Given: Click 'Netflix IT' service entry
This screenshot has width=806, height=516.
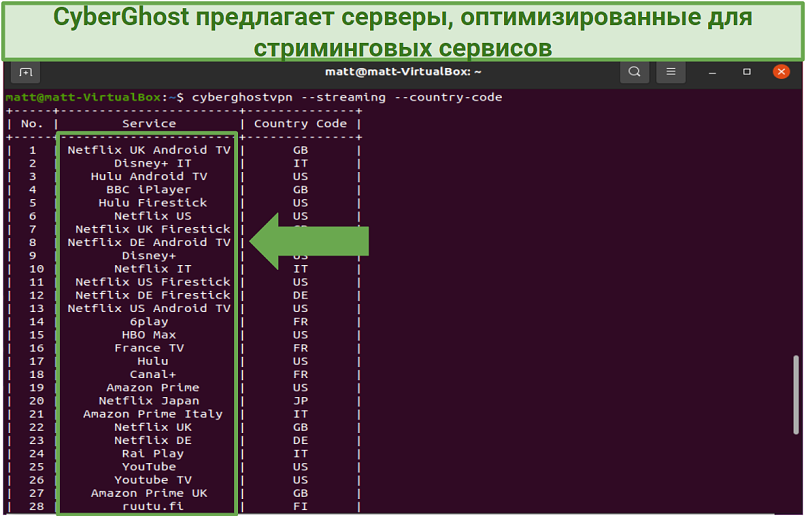Looking at the screenshot, I should coord(153,269).
